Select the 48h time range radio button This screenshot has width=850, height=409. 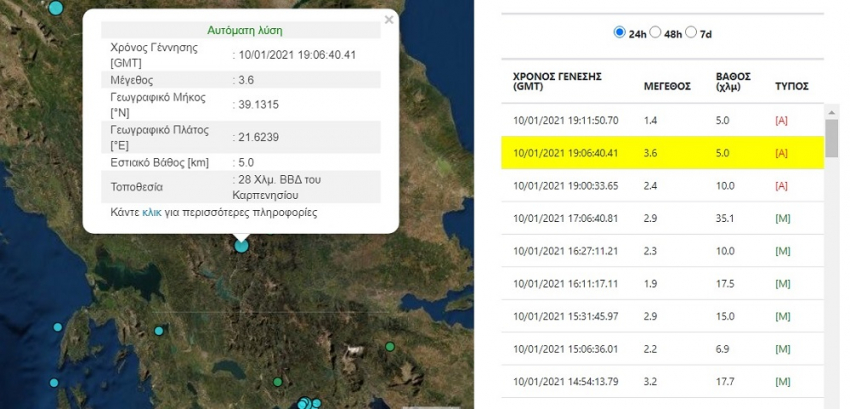pyautogui.click(x=656, y=33)
